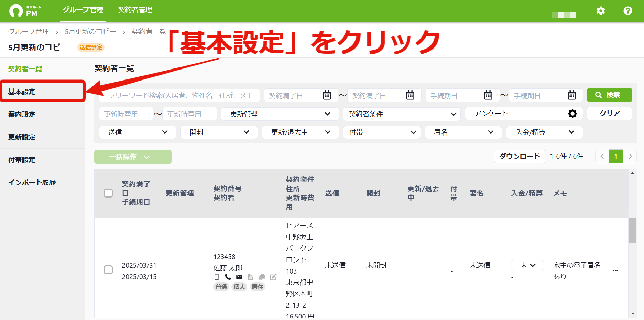Click contract number 123458
The image size is (644, 320).
224,257
